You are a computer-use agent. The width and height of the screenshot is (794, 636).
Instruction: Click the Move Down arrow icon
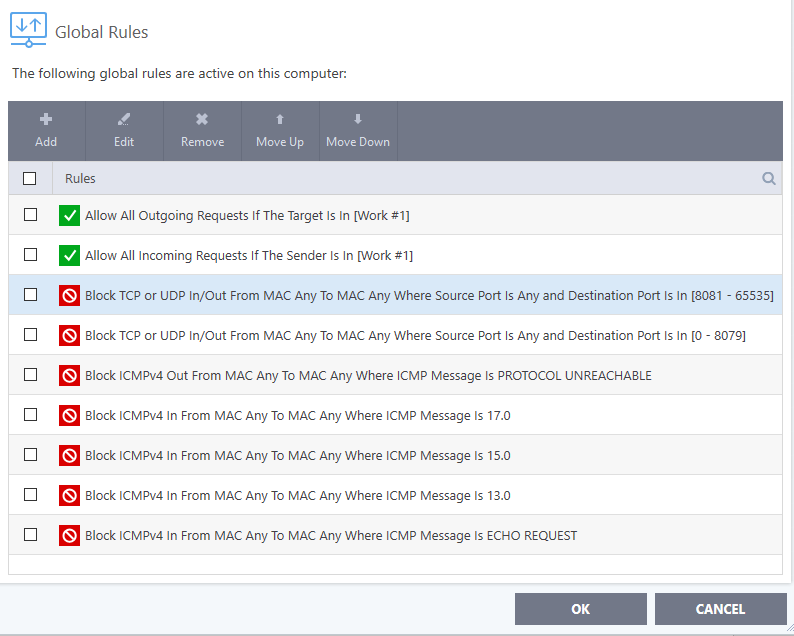click(358, 120)
